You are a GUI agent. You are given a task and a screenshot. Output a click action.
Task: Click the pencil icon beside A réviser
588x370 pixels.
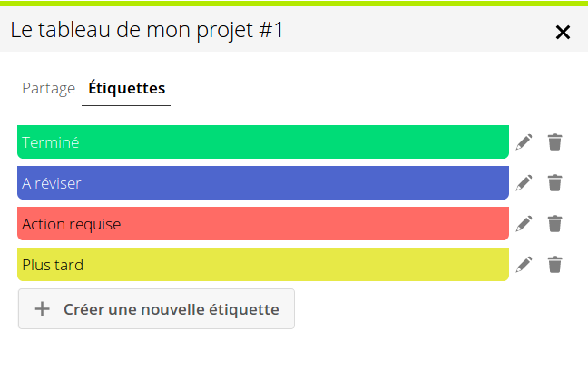click(x=524, y=183)
